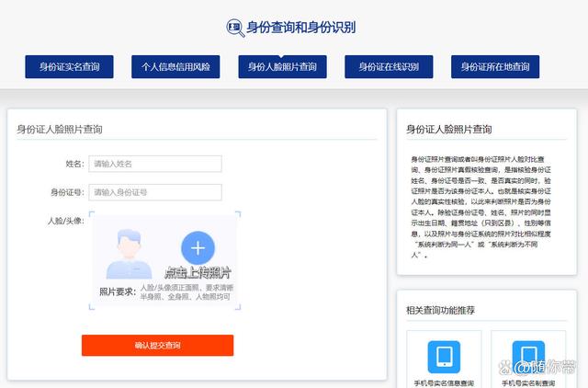
Task: Select the 身份人脸照片查询 tab
Action: click(x=282, y=67)
